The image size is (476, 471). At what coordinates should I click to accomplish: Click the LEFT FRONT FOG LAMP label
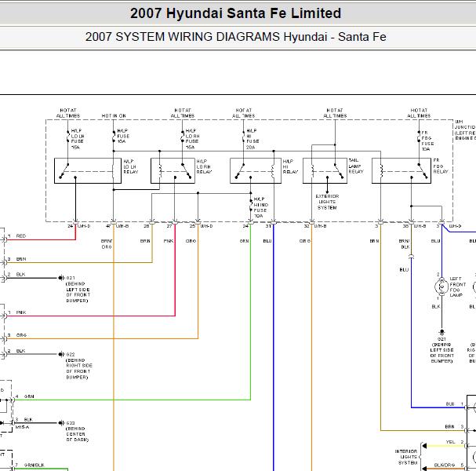(457, 287)
